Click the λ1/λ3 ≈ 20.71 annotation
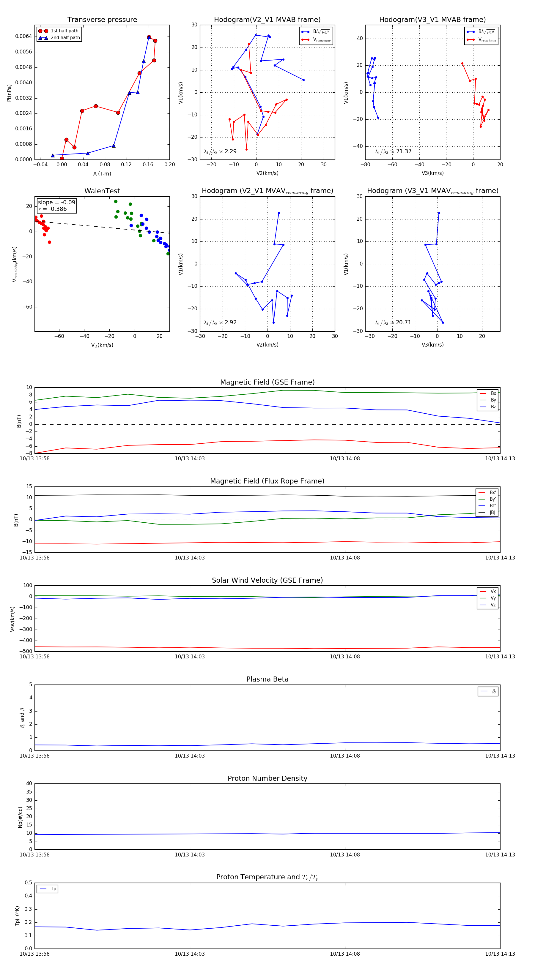535x980 pixels. coord(393,323)
